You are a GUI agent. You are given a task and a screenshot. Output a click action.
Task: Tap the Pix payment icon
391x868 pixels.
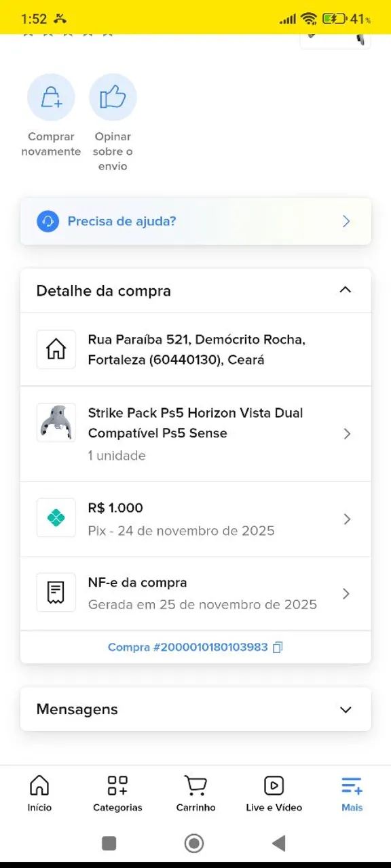56,518
